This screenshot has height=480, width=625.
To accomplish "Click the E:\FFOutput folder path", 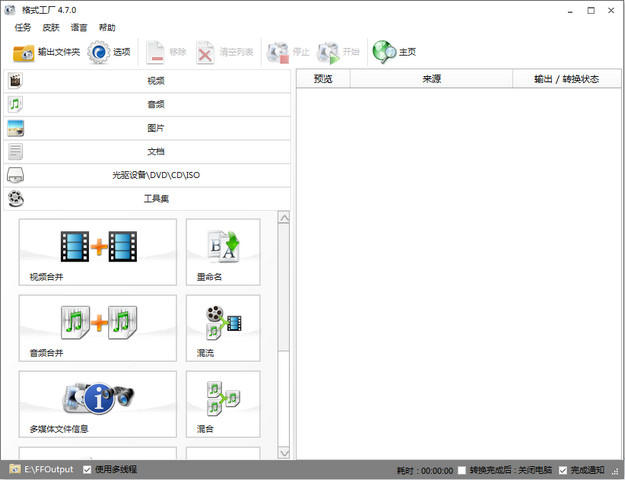I will (49, 470).
